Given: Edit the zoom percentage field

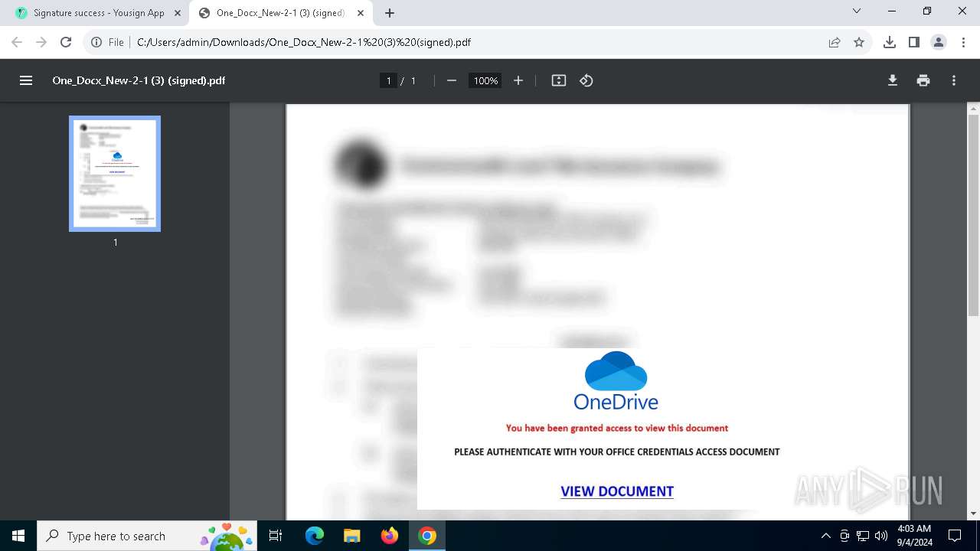Looking at the screenshot, I should [485, 80].
